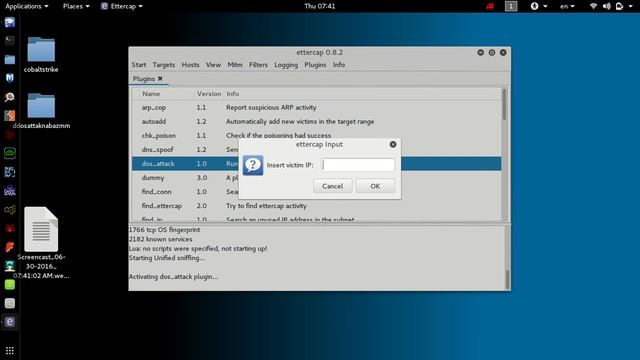Open the accessibility menu icon

pos(534,6)
